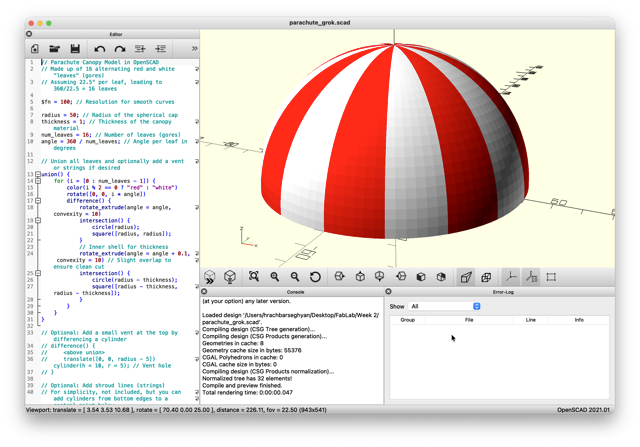Click the Group column header in the Error-Log
Viewport: 640px width, 447px height.
(x=408, y=320)
